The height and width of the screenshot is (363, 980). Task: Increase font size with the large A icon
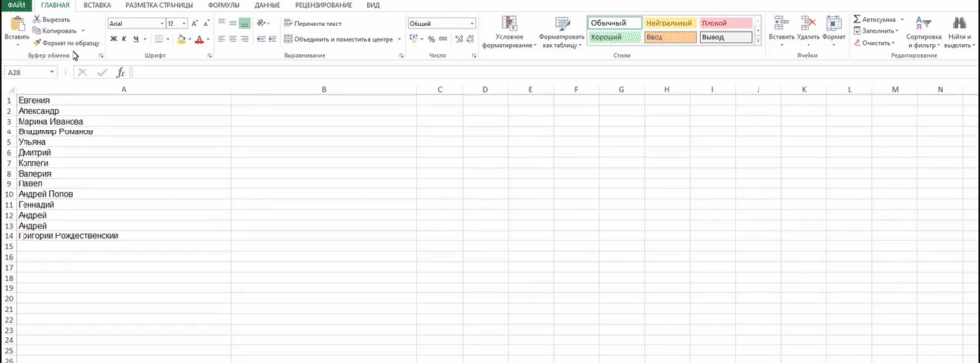click(x=194, y=24)
